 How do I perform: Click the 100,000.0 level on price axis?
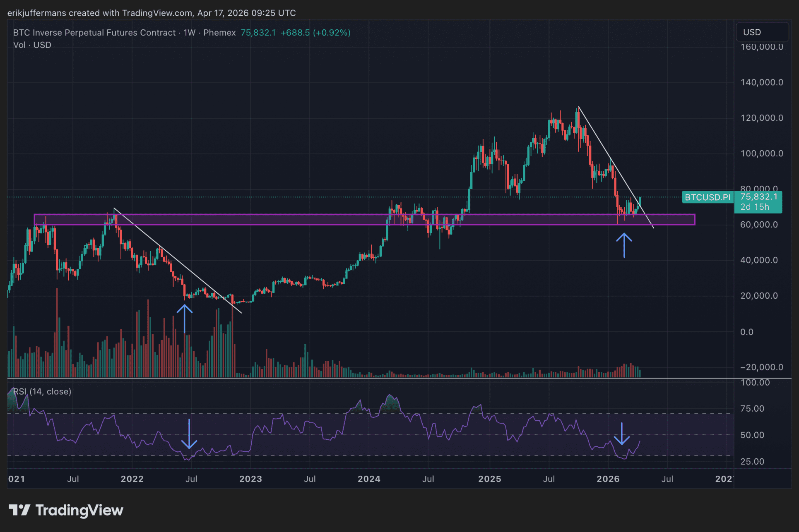click(761, 153)
